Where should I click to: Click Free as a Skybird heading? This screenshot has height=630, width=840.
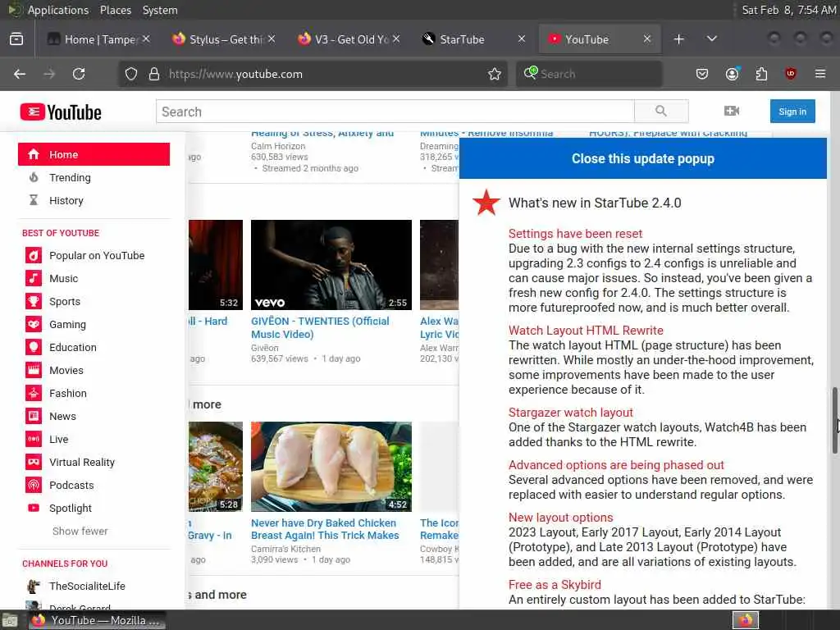click(555, 584)
